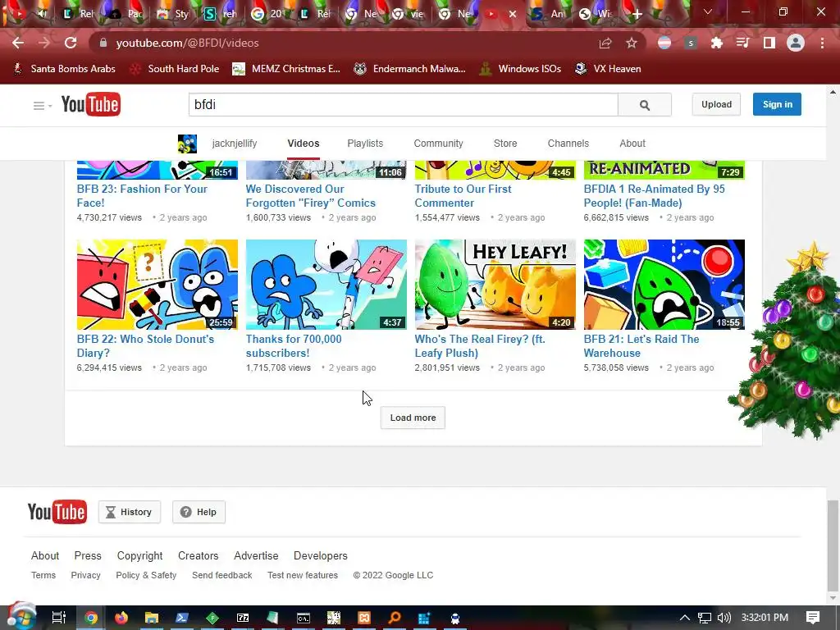Reload the current page

tap(71, 43)
